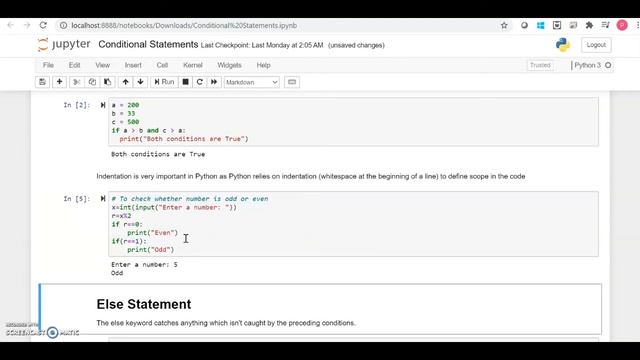This screenshot has width=640, height=360.
Task: Open the Help menu
Action: 263,65
